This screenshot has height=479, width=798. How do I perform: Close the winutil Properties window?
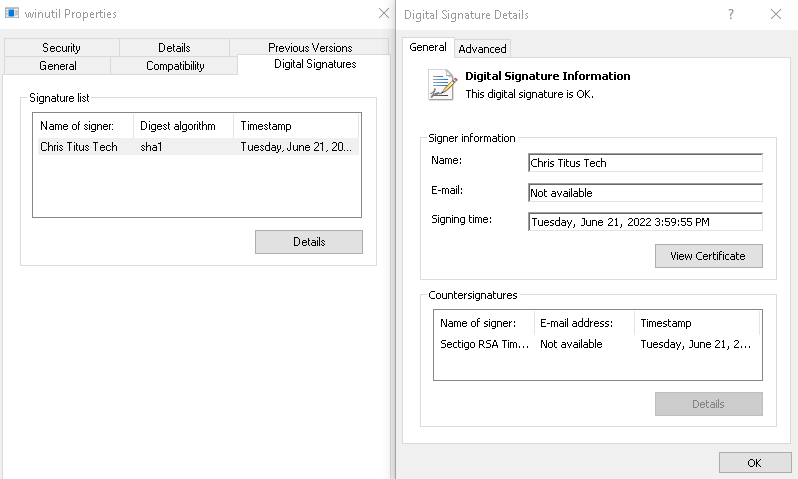click(x=383, y=14)
